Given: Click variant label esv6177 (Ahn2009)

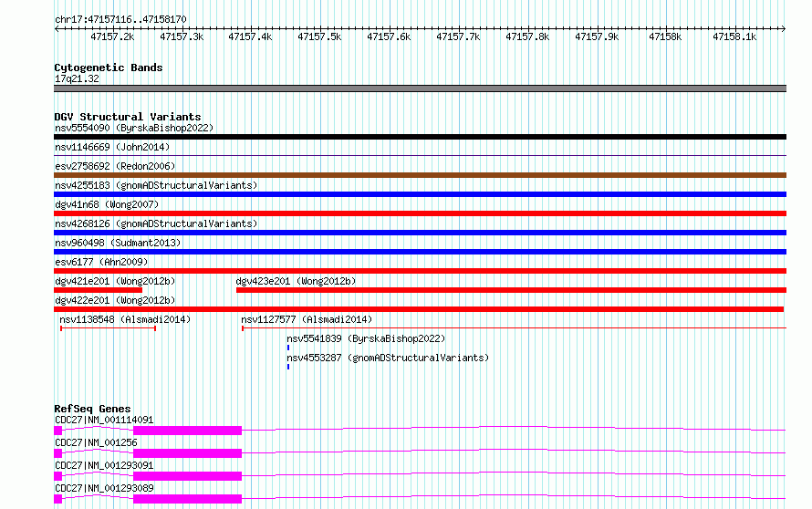Looking at the screenshot, I should (x=101, y=262).
